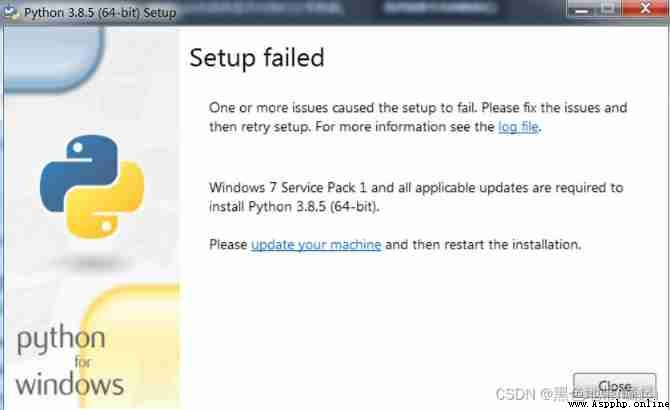Click the www.Aspphp.online watermark
The width and height of the screenshot is (670, 410).
coord(618,404)
